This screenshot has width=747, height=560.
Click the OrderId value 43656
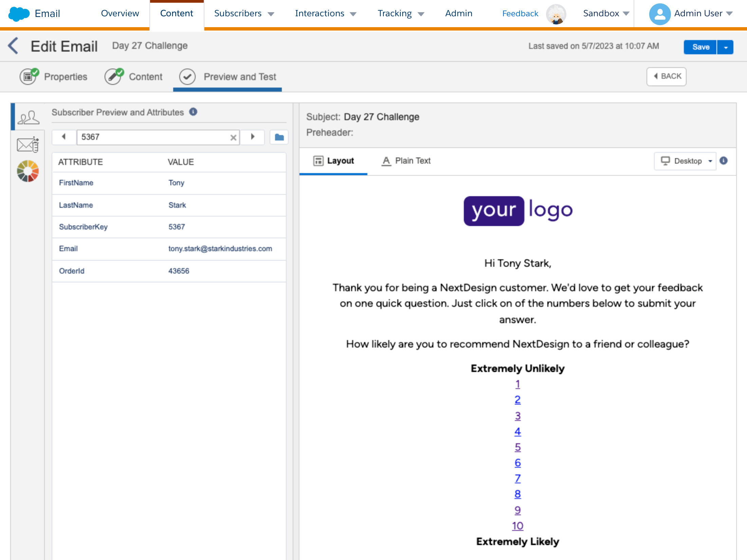(179, 271)
